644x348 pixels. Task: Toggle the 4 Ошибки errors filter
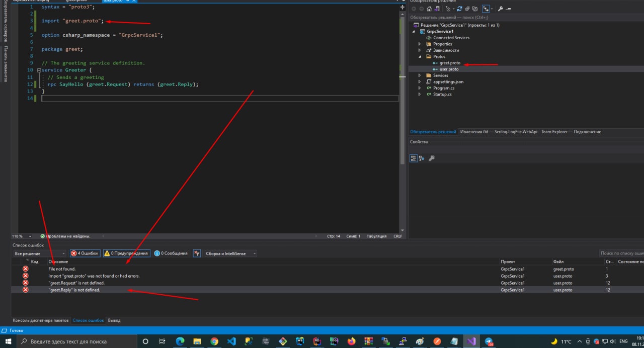[x=85, y=253]
